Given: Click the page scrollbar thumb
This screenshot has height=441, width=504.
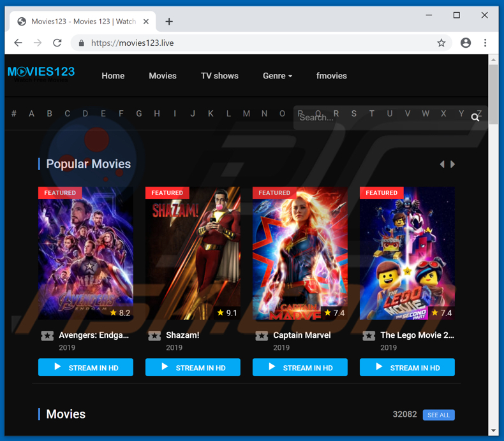Looking at the screenshot, I should pos(493,94).
